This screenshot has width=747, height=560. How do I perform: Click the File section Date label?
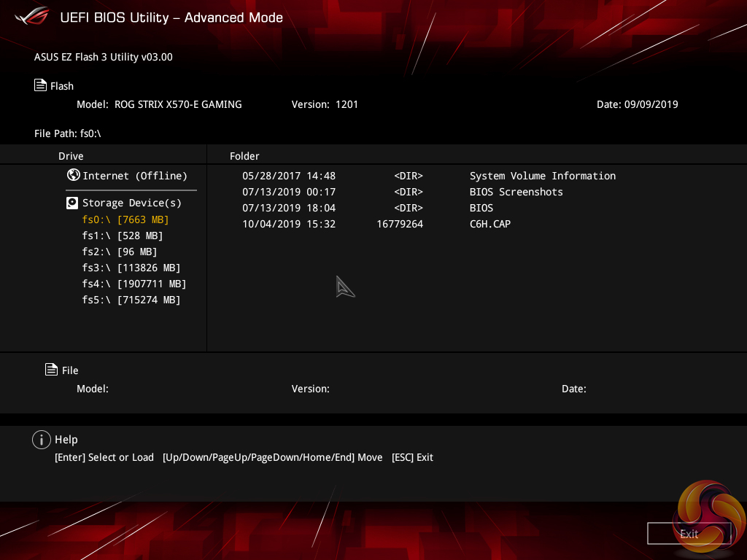tap(574, 389)
